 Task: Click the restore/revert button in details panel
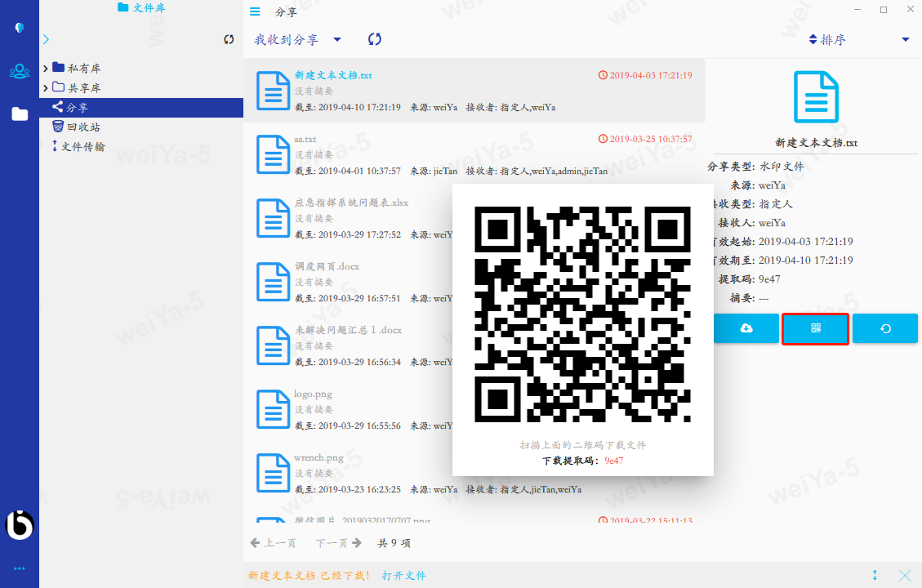(x=885, y=328)
